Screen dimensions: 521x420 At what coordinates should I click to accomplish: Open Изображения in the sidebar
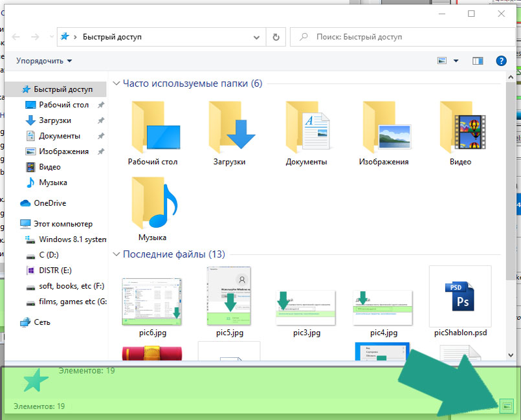(56, 151)
